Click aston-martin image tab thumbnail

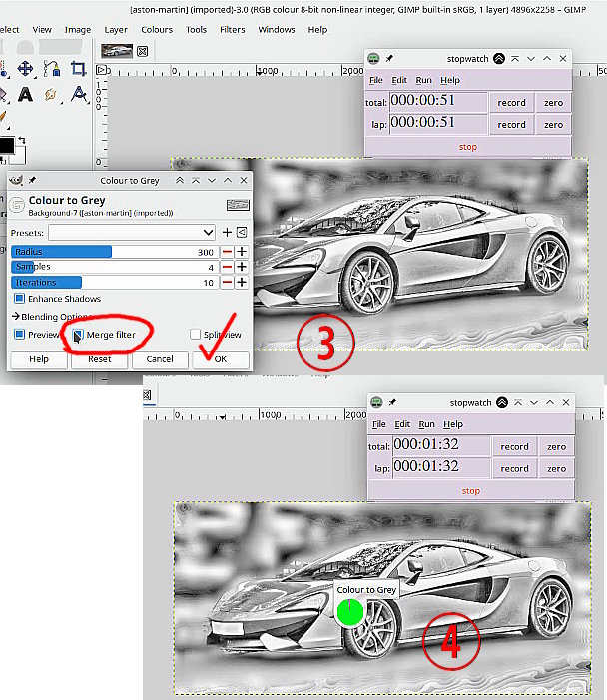[117, 51]
